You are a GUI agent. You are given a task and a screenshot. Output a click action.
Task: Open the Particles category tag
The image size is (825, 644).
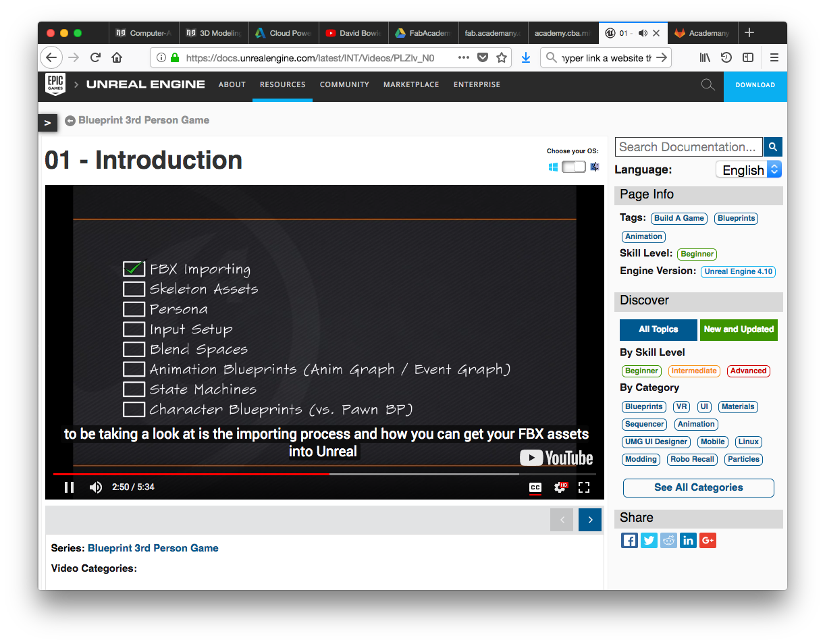744,459
